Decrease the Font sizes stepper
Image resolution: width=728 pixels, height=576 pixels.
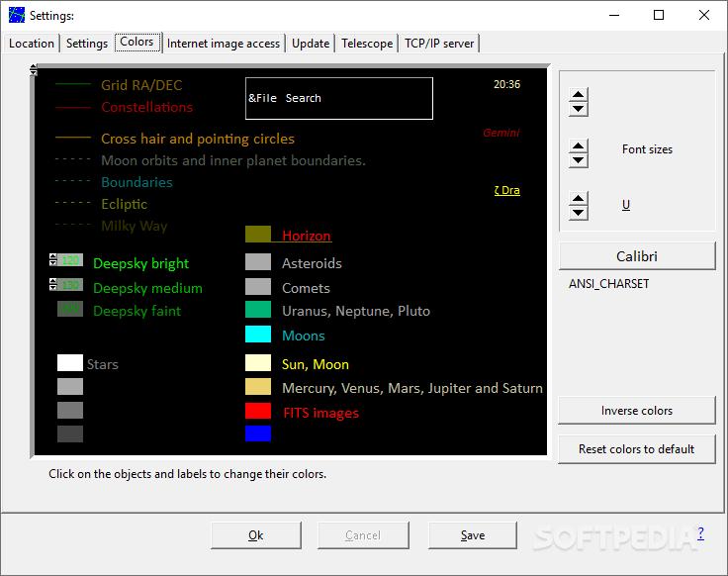point(578,160)
